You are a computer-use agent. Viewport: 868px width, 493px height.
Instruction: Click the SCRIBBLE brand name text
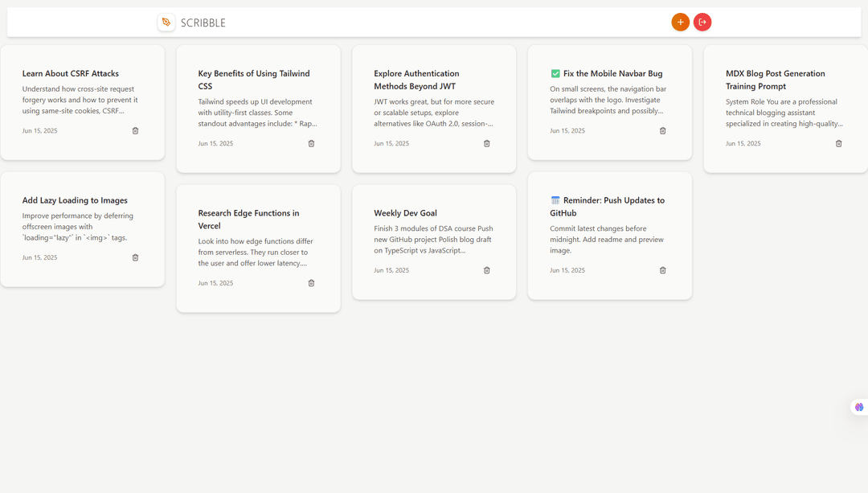point(203,23)
